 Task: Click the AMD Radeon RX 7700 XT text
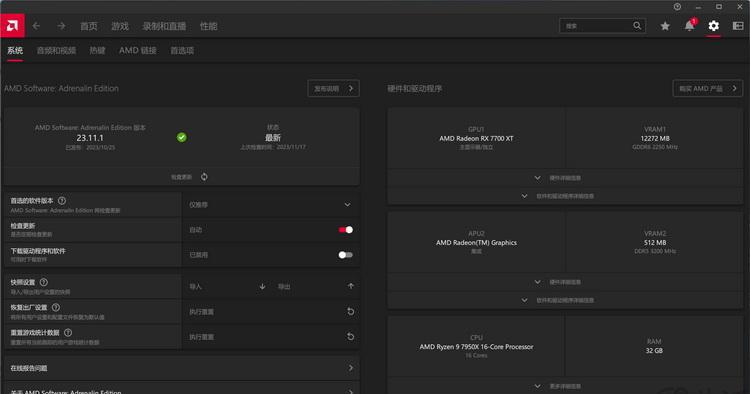[x=476, y=139]
